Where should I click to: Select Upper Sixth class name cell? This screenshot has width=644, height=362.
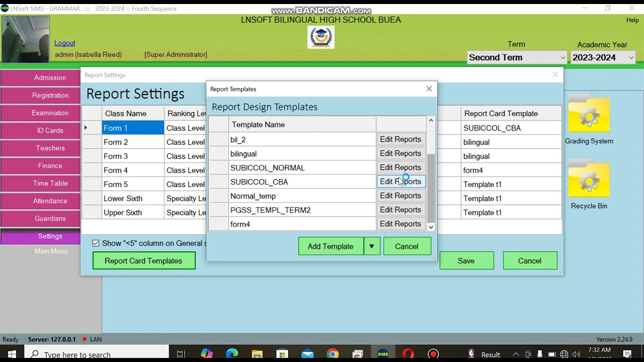click(133, 212)
